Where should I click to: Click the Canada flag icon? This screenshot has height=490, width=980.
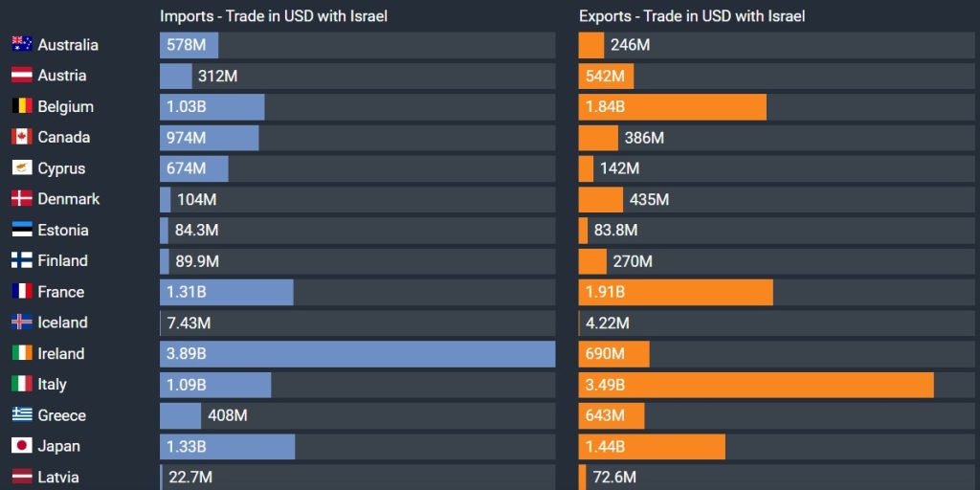click(x=22, y=137)
